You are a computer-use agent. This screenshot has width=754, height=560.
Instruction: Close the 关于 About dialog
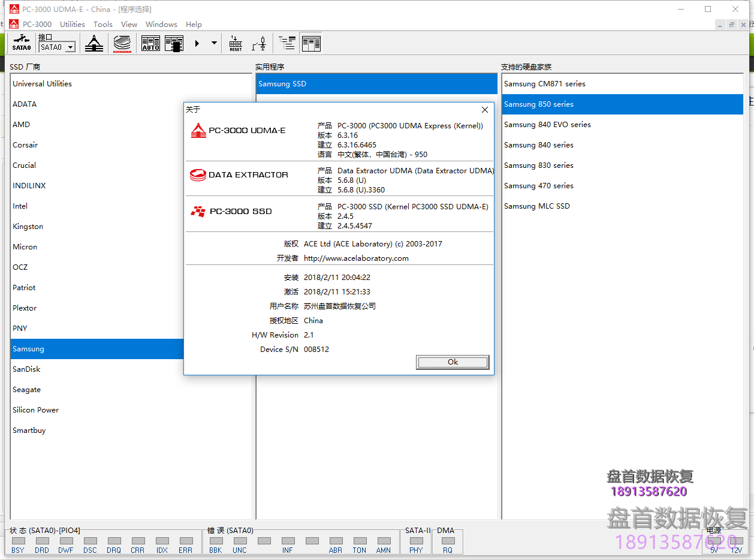pos(485,110)
